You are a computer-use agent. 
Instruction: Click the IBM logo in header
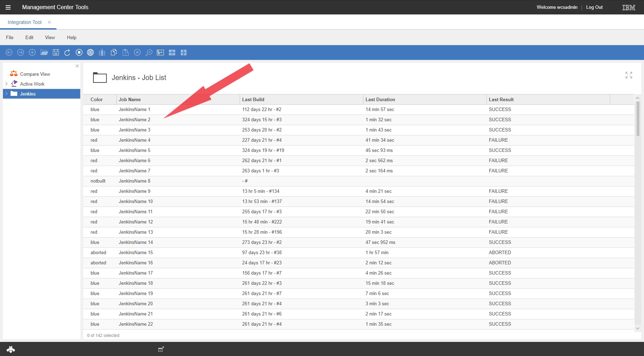[629, 7]
